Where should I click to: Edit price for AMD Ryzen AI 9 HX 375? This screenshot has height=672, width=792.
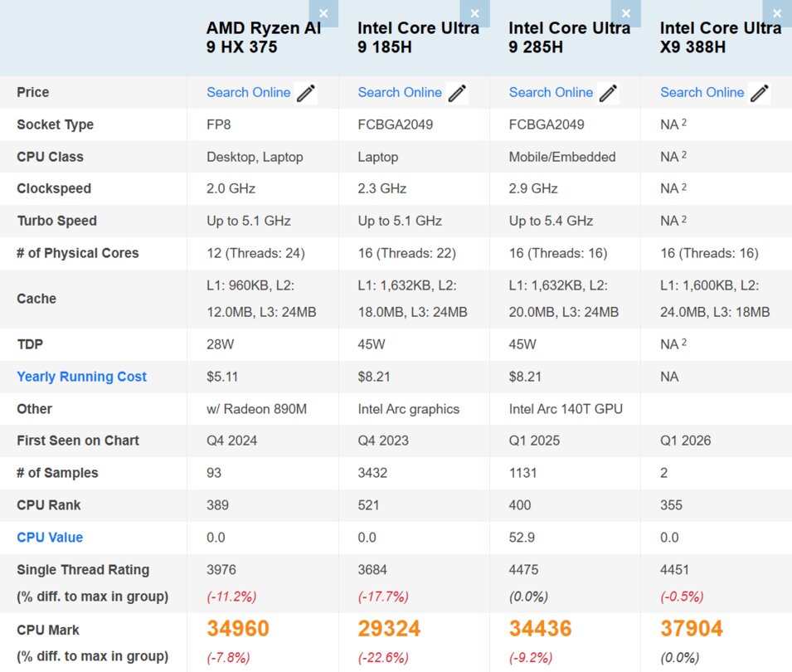click(306, 93)
